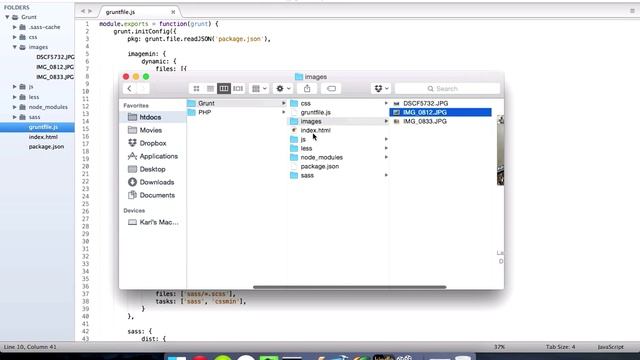The image size is (640, 360).
Task: Switch Finder to column view
Action: click(224, 89)
